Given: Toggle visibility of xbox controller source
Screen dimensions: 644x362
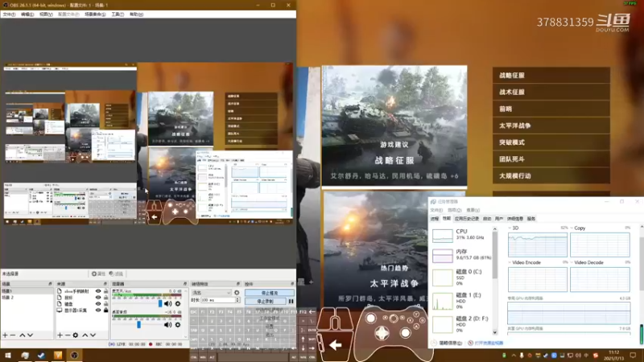Looking at the screenshot, I should click(x=98, y=291).
